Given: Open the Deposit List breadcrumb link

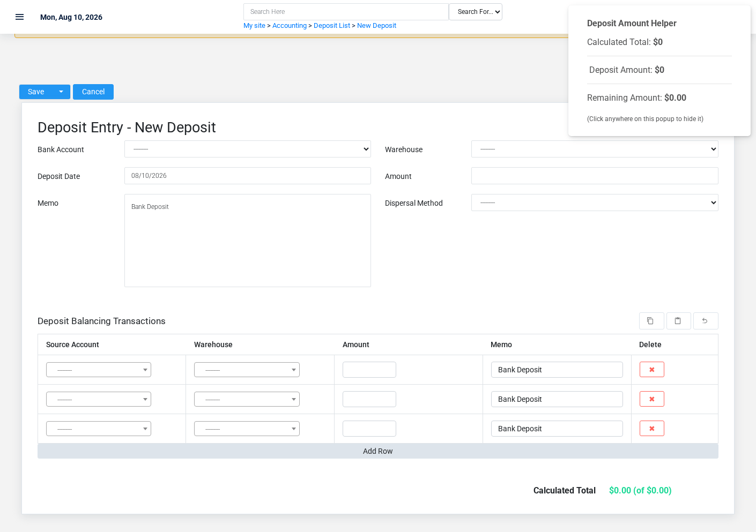Looking at the screenshot, I should coord(332,26).
